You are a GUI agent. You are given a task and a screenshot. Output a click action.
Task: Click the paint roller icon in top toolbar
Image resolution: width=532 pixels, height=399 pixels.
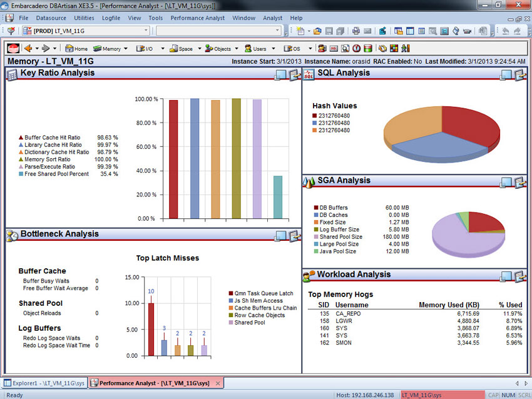click(456, 31)
